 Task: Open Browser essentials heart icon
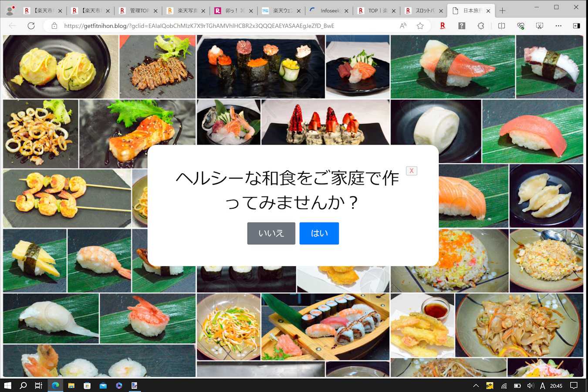[520, 26]
